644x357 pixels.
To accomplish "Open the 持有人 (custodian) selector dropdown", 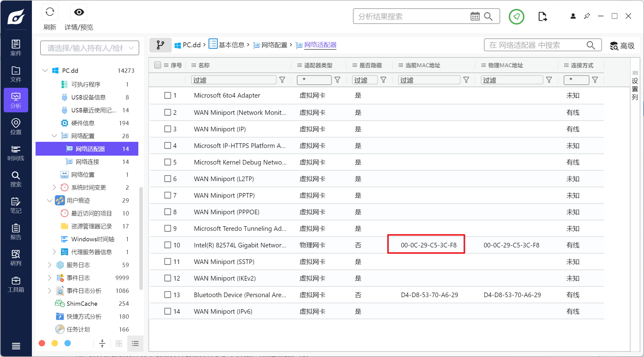I will pyautogui.click(x=90, y=48).
